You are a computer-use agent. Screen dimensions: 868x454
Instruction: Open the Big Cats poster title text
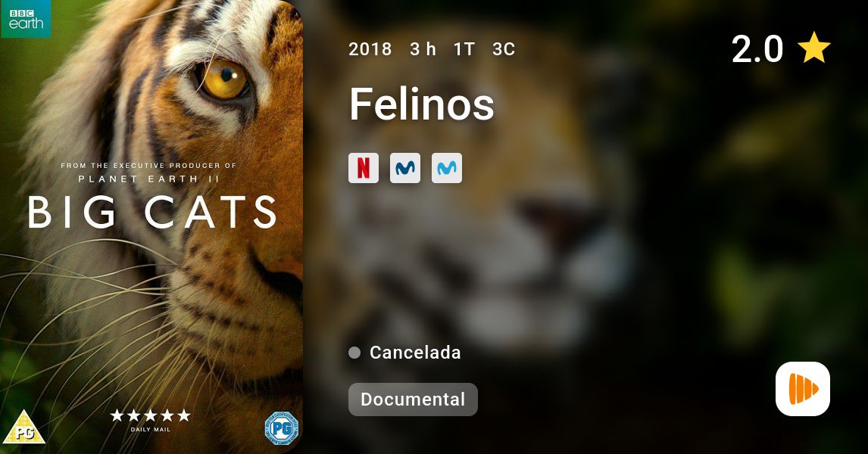152,213
